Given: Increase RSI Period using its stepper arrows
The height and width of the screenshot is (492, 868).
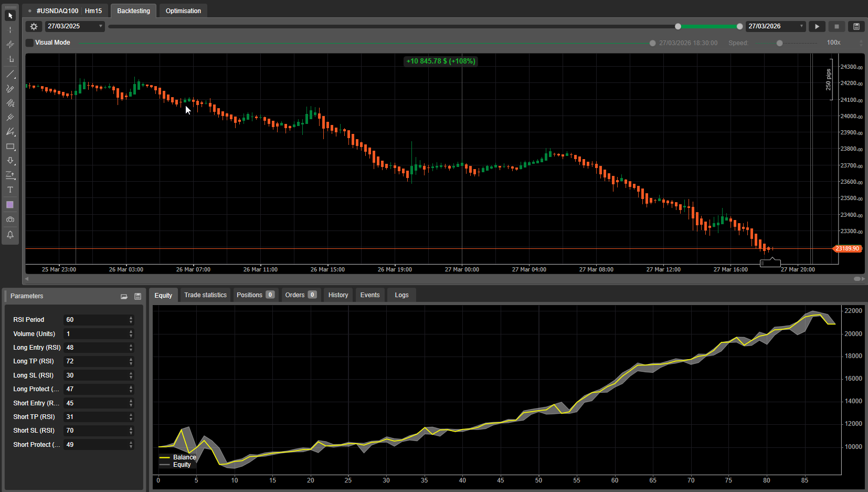Looking at the screenshot, I should (130, 318).
